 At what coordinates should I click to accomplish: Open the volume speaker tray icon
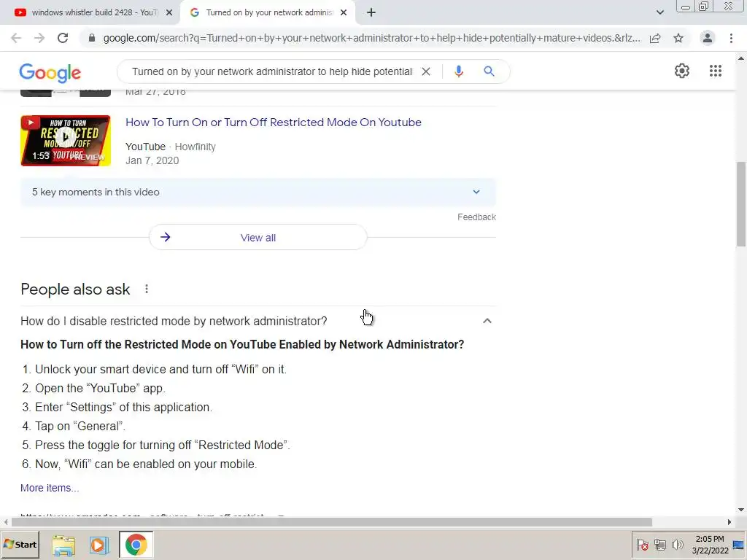pos(677,545)
